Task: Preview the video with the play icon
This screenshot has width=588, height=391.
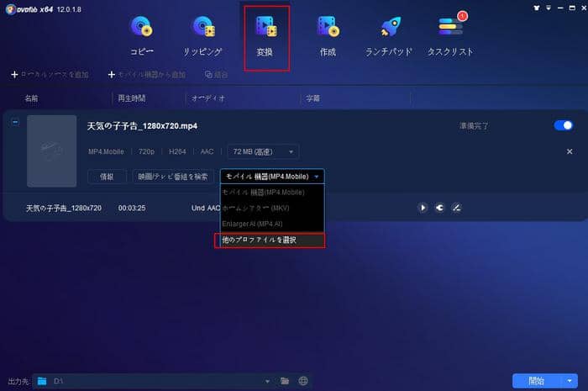Action: click(x=423, y=208)
